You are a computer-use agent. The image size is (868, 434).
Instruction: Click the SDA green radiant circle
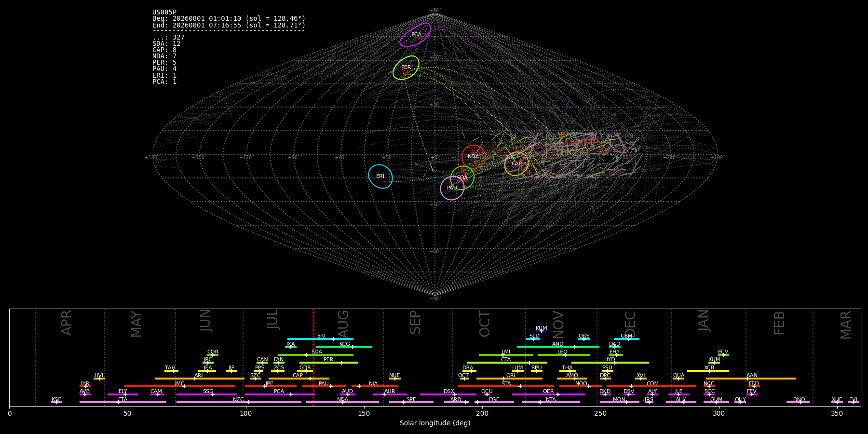462,178
